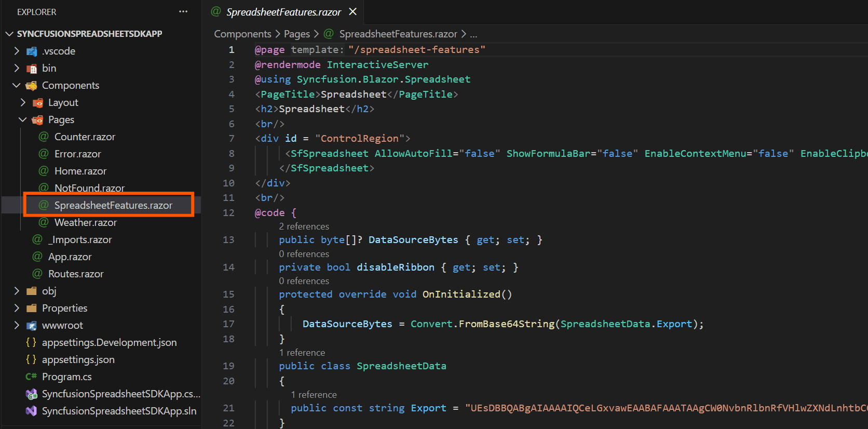Open Weather.razor from the file tree
Viewport: 868px width, 429px height.
[85, 222]
